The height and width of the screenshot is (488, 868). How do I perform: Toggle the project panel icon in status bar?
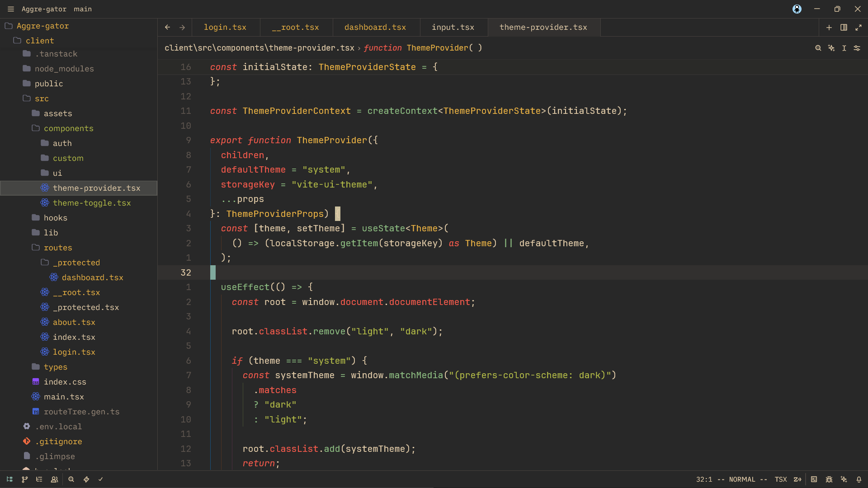pos(9,479)
